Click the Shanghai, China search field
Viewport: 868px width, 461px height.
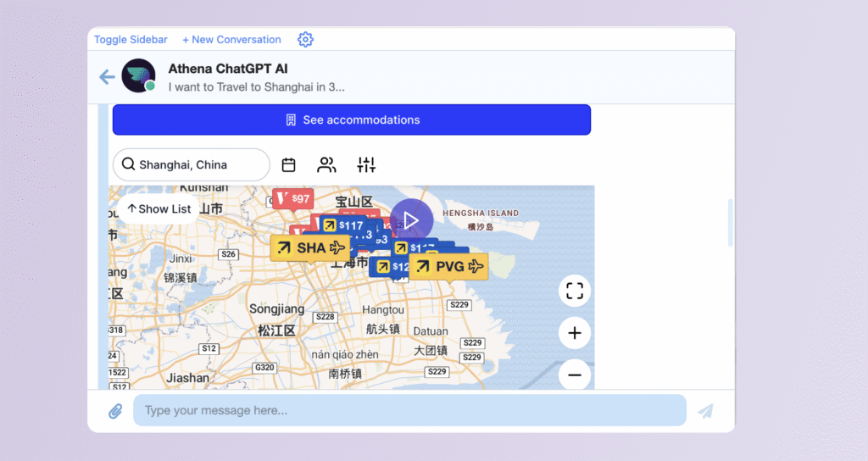point(191,165)
